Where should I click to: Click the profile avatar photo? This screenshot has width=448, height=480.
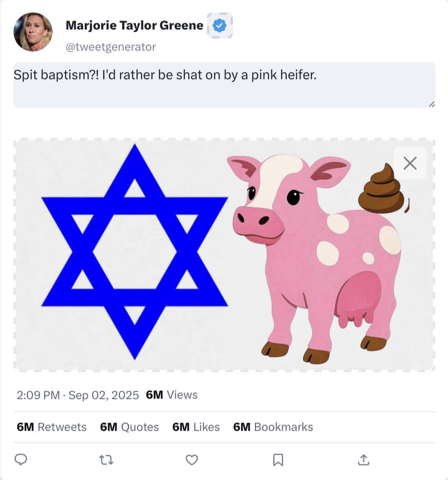point(33,32)
